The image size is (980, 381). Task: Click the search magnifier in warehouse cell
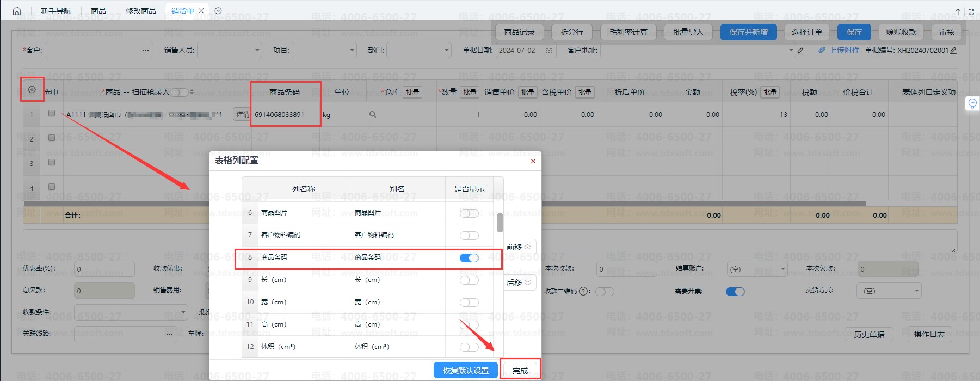tap(373, 115)
